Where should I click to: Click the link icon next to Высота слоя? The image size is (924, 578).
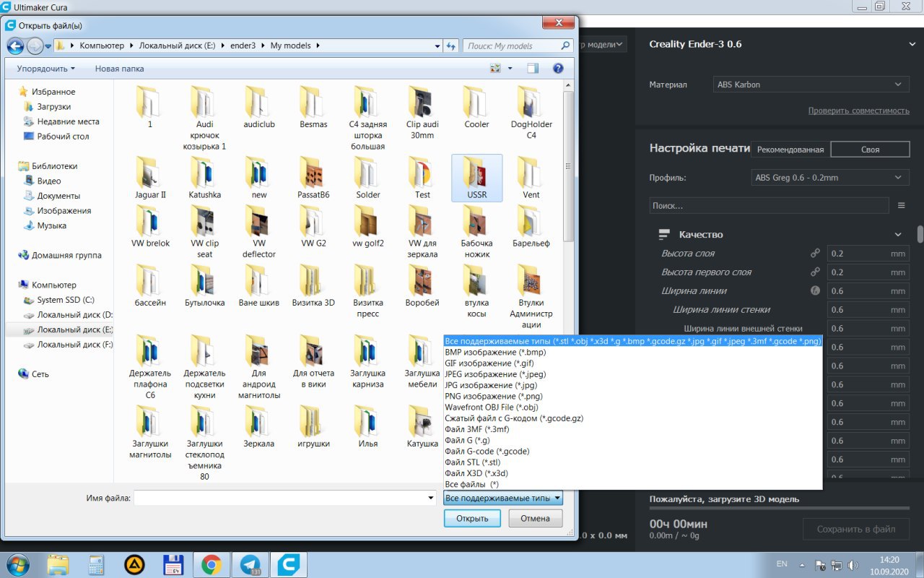click(x=815, y=254)
